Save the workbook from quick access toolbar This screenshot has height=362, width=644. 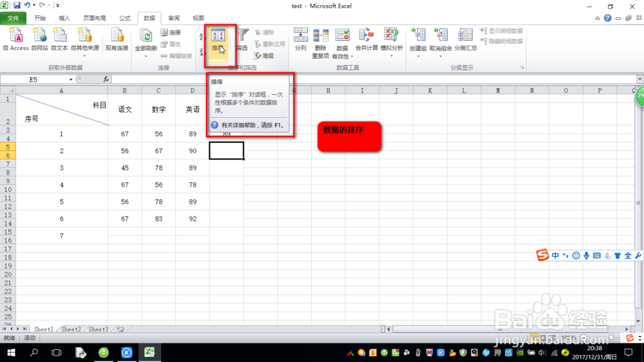pos(17,5)
